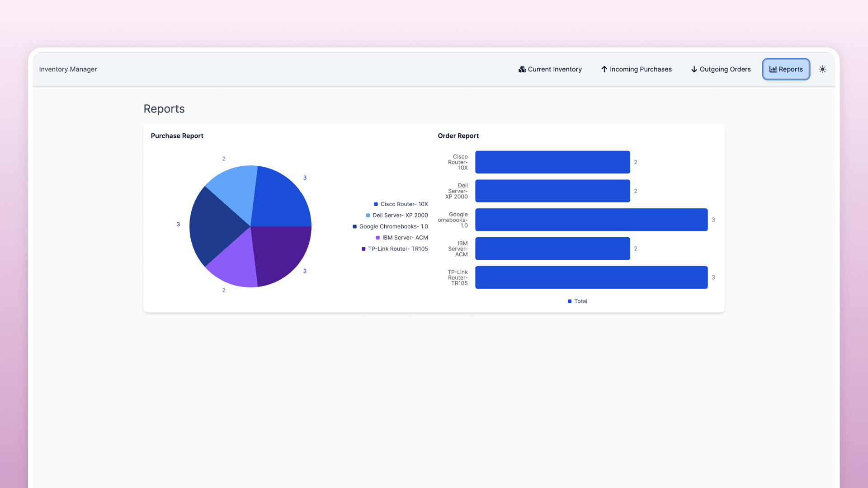The image size is (868, 488).
Task: Toggle Dell Server- XP 2000 legend entry
Action: click(x=400, y=216)
